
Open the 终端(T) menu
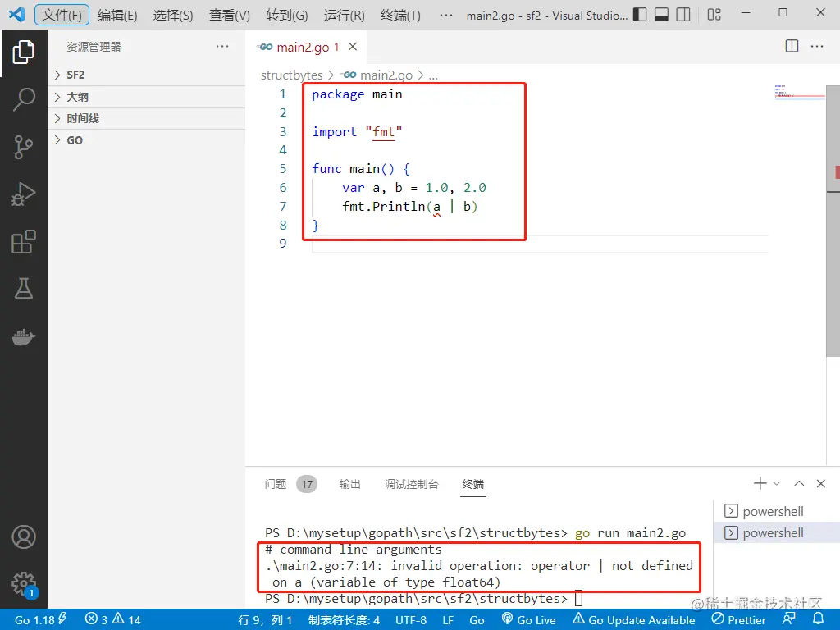click(x=400, y=15)
